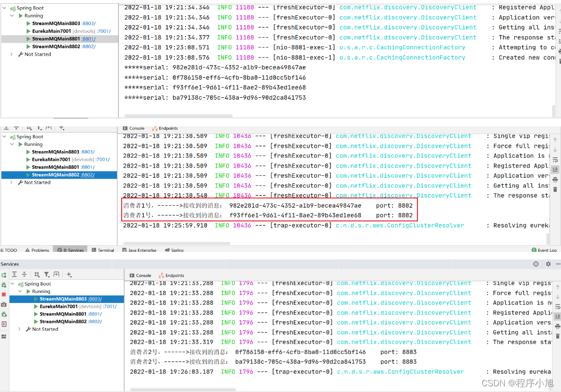Screen dimensions: 561x392
Task: Clear middle console with trash icon
Action: click(x=555, y=189)
